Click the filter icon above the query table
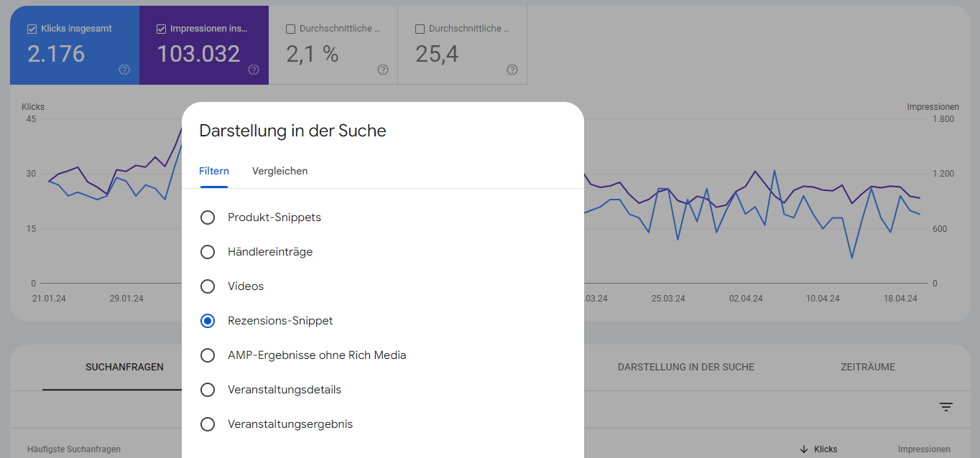Screen dimensions: 980x458 946,407
